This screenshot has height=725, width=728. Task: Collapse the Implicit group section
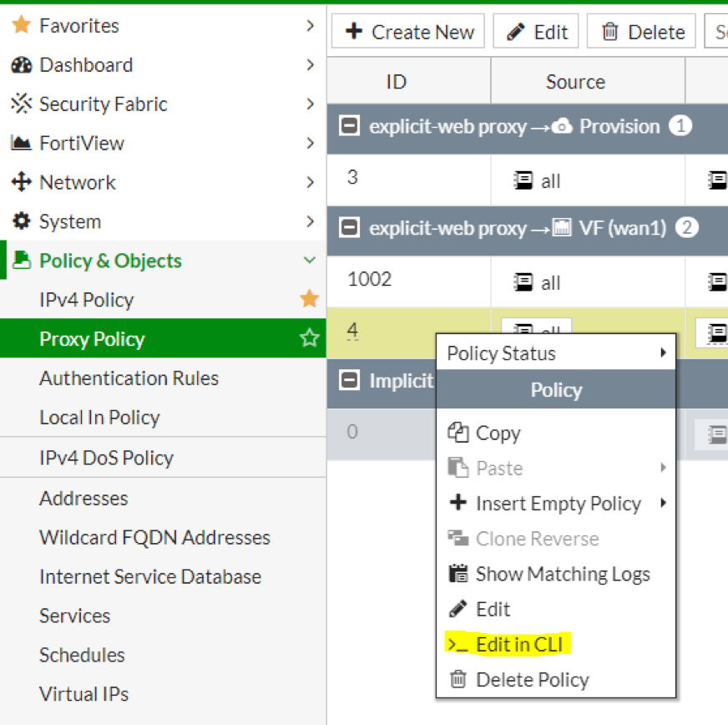[349, 380]
